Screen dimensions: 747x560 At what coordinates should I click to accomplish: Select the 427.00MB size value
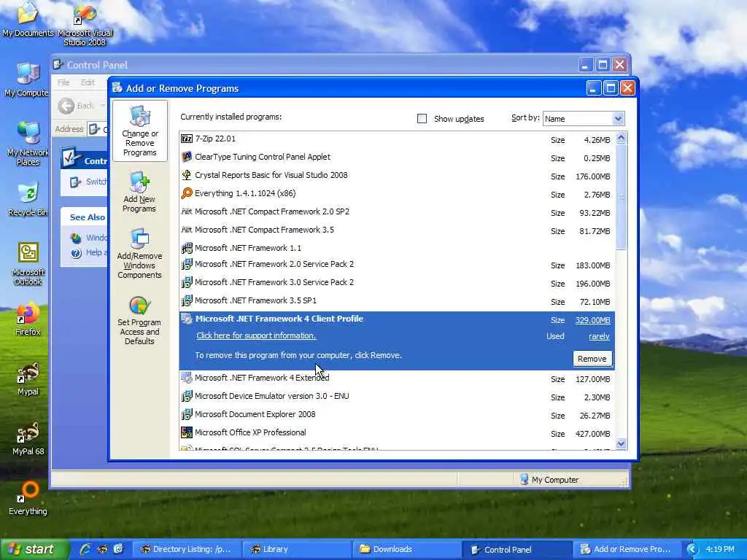pyautogui.click(x=592, y=434)
